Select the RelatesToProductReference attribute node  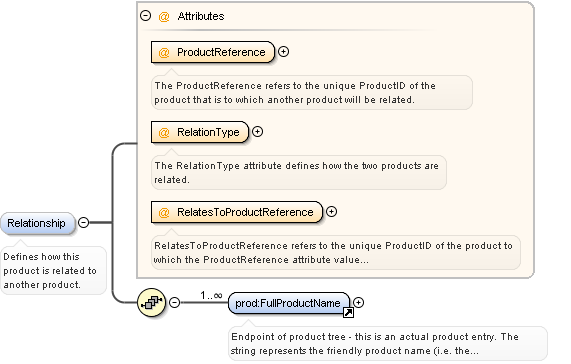(x=237, y=212)
